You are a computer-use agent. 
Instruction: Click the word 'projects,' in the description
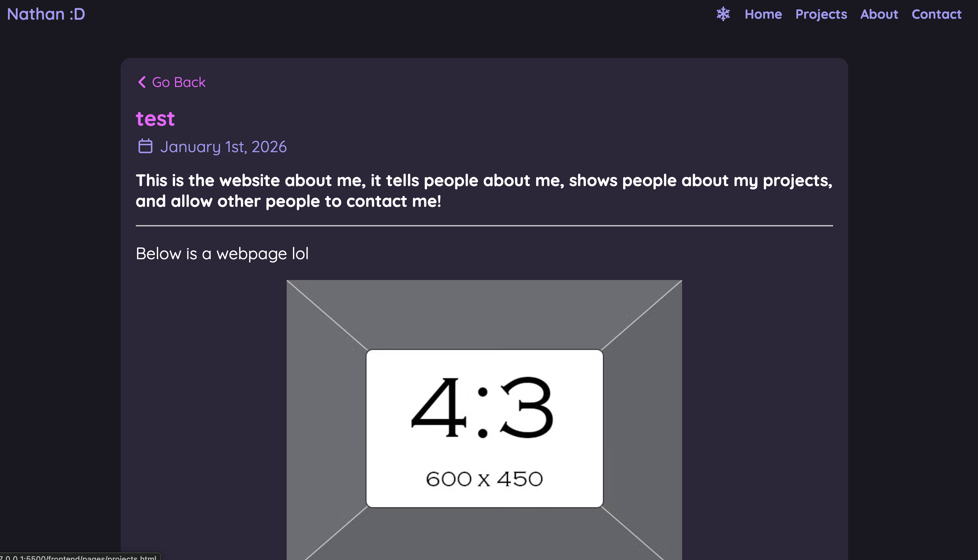797,181
